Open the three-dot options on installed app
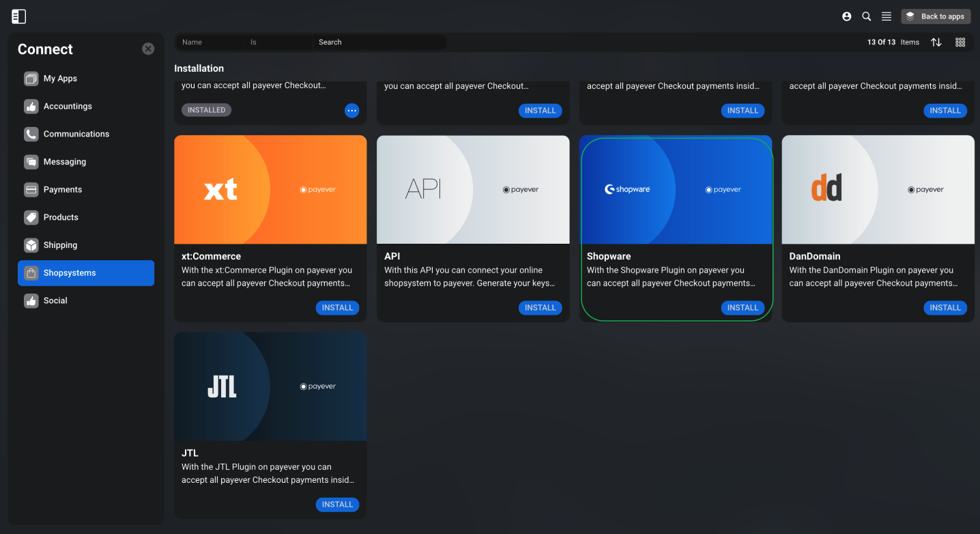 pos(351,111)
